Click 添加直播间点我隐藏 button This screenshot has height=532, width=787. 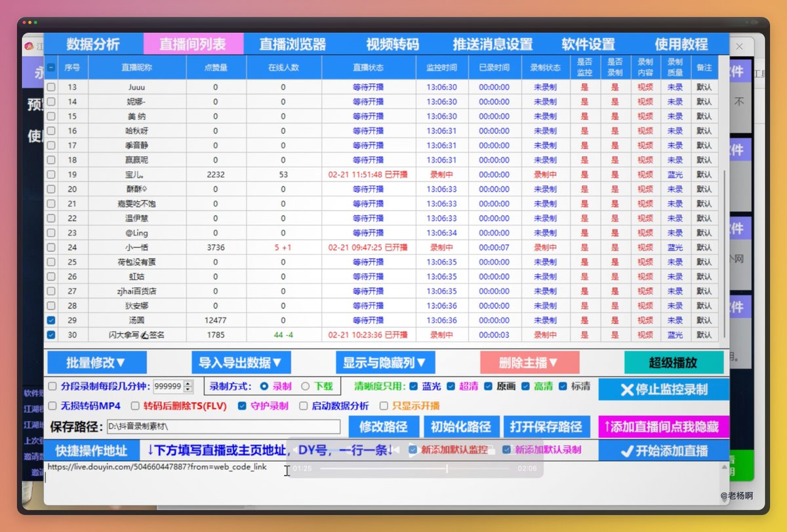tap(664, 427)
